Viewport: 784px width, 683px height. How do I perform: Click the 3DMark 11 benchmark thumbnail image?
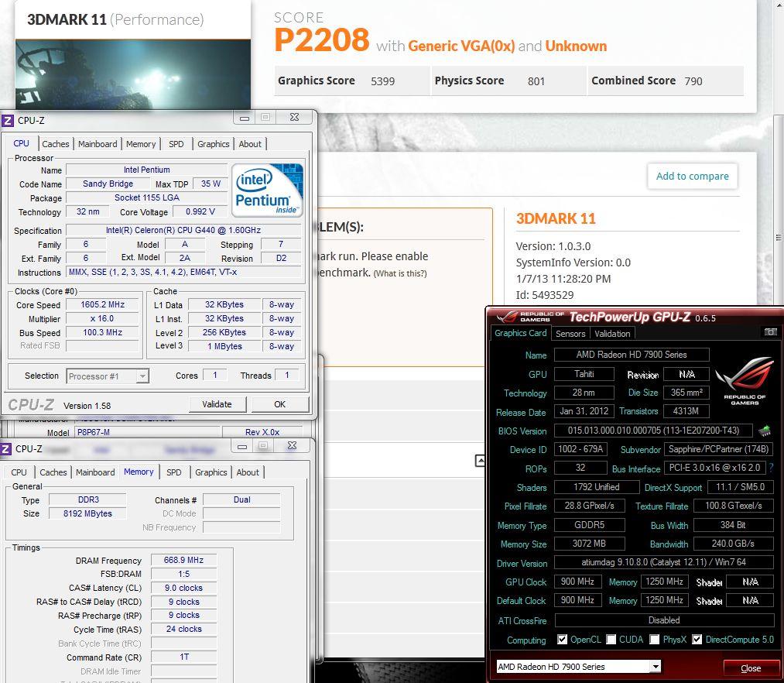click(x=133, y=74)
